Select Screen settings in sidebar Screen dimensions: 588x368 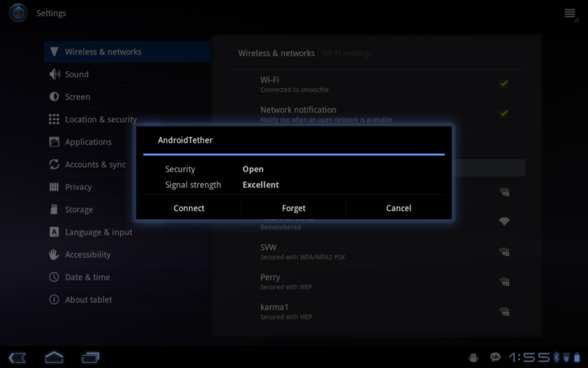click(77, 97)
